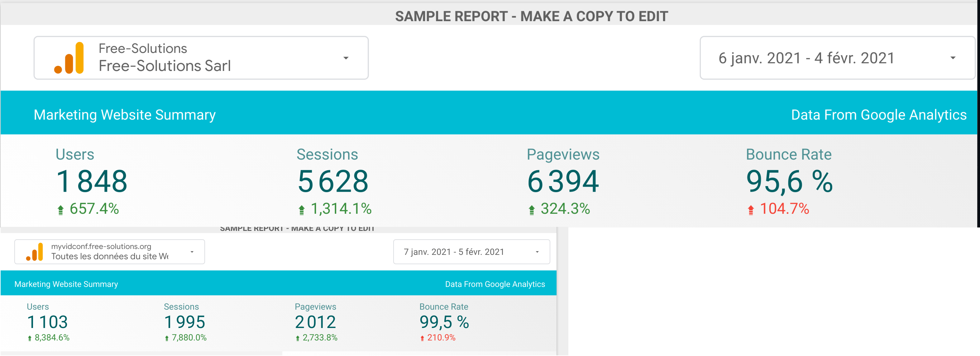The width and height of the screenshot is (980, 356).
Task: Click the green up arrow beside 324.3%
Action: coord(532,210)
